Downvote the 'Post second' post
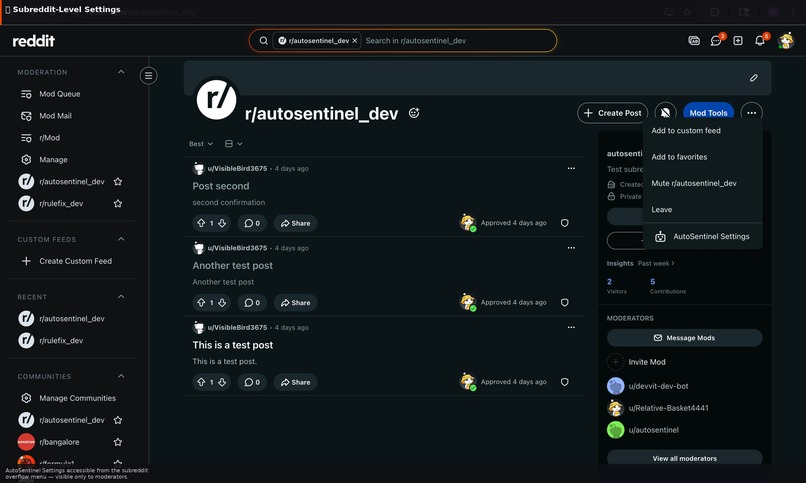 (222, 223)
